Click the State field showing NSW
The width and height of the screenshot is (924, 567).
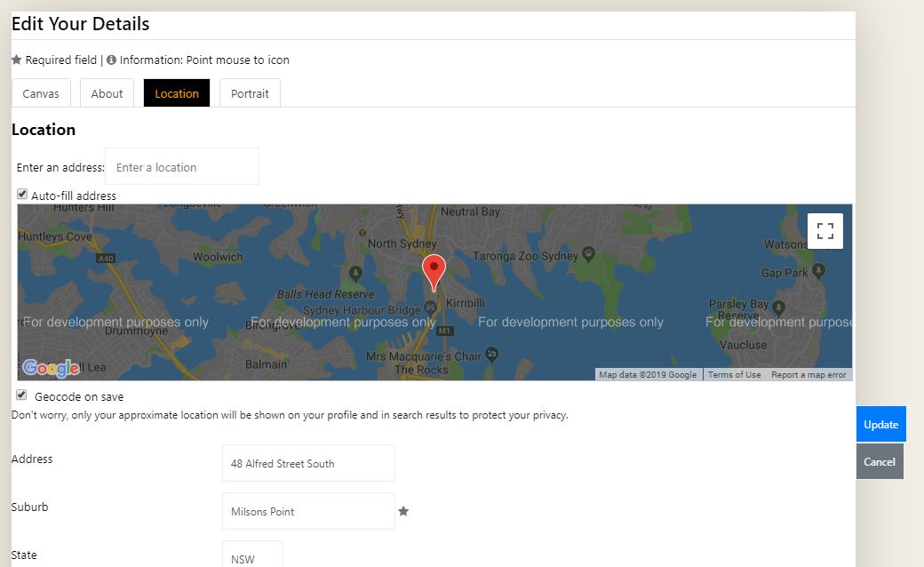252,555
